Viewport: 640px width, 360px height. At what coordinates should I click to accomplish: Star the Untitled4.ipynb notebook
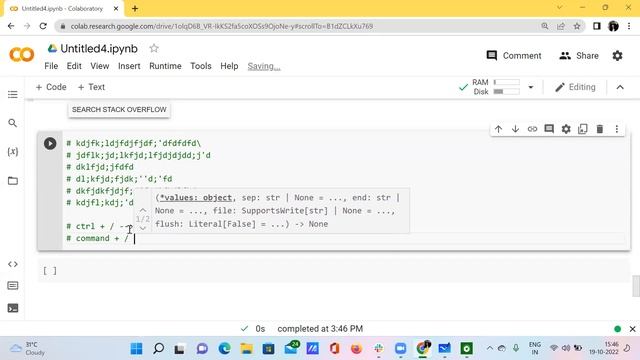click(x=154, y=48)
